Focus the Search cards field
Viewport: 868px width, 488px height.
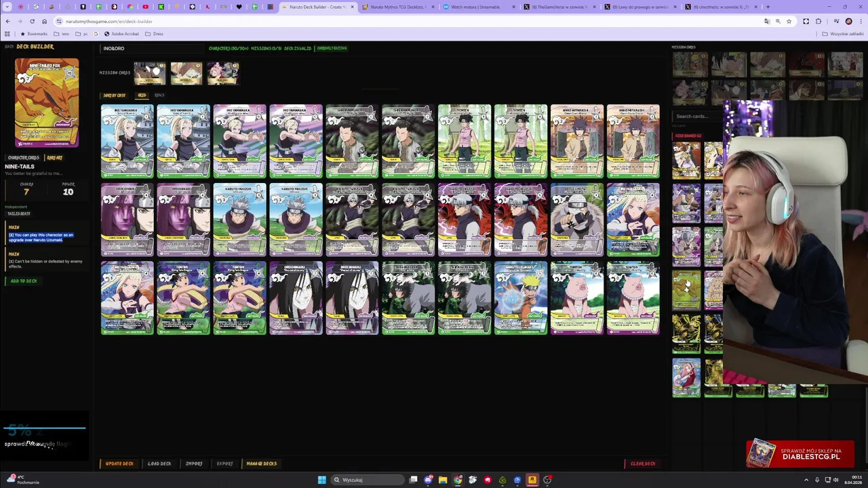[x=697, y=116]
